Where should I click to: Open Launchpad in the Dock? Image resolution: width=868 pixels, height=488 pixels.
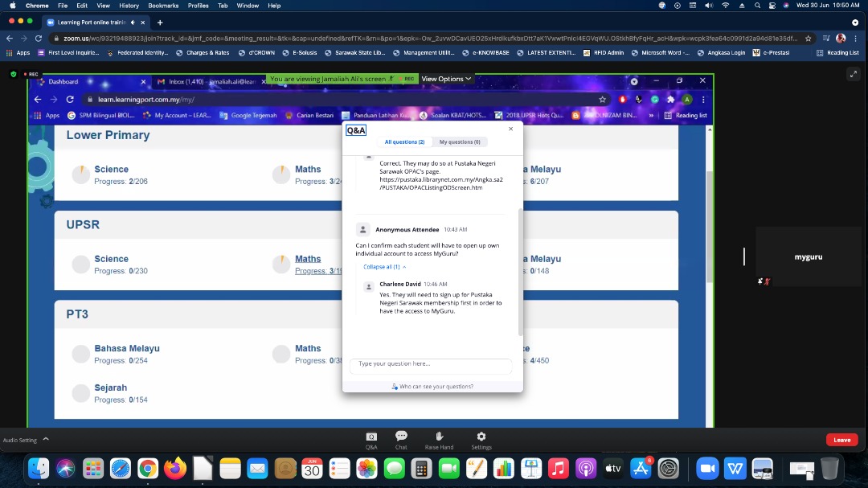tap(93, 469)
